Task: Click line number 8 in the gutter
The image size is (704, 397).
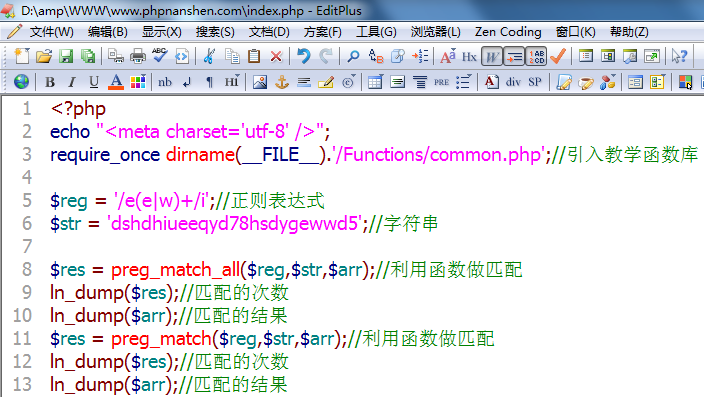Action: [x=27, y=269]
